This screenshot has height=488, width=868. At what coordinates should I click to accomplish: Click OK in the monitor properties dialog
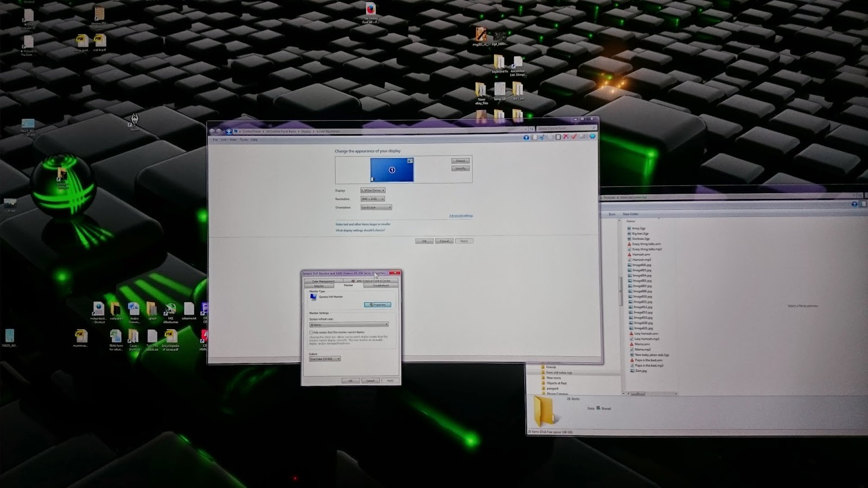(x=350, y=381)
